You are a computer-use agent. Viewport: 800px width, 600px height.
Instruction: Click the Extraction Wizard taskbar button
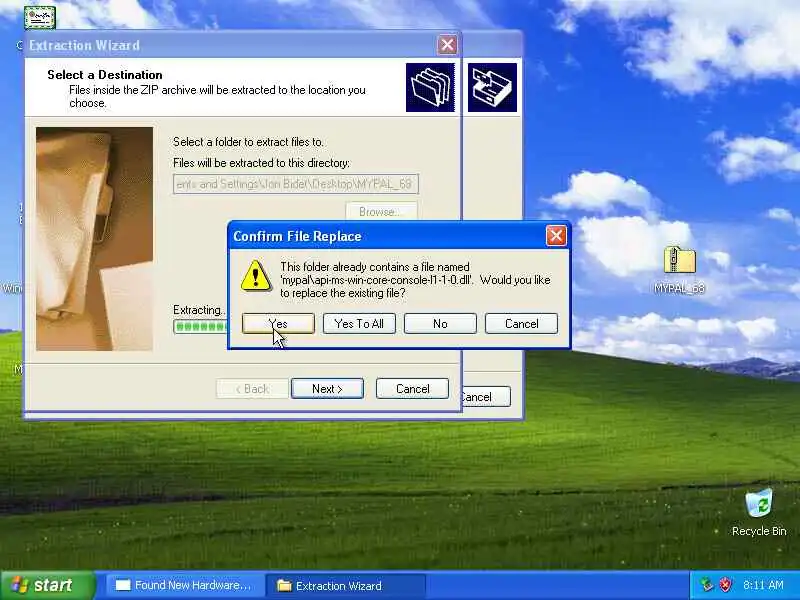345,585
